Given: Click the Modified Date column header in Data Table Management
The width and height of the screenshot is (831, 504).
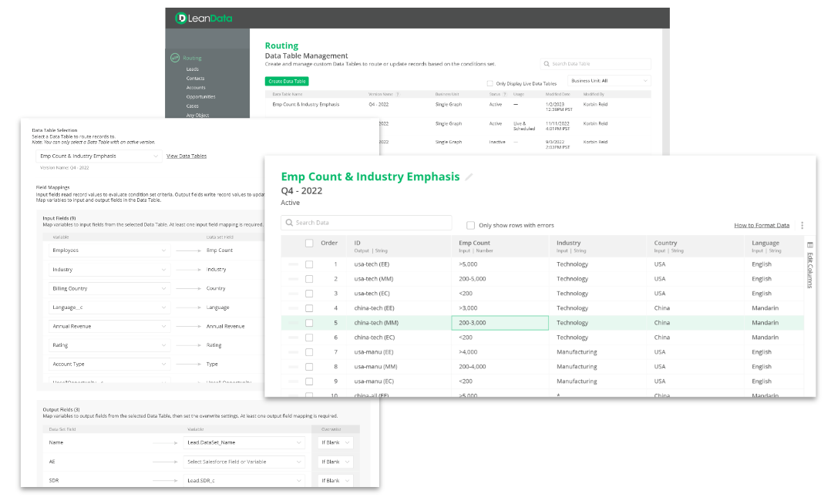Looking at the screenshot, I should point(557,94).
